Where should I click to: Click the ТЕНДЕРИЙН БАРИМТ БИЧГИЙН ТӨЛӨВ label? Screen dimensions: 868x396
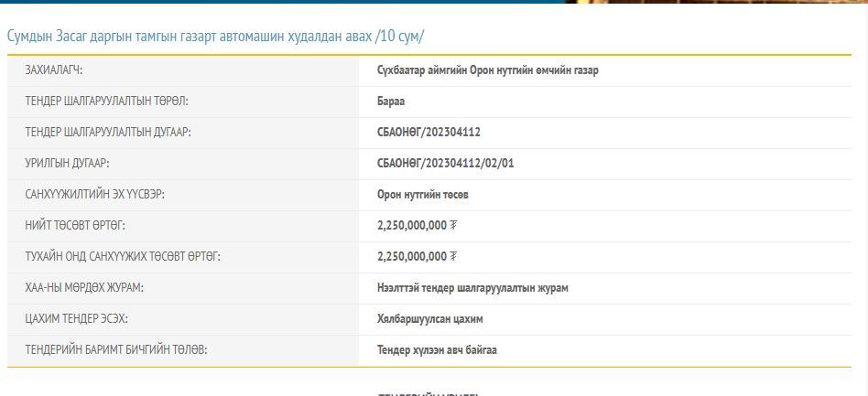tap(115, 350)
